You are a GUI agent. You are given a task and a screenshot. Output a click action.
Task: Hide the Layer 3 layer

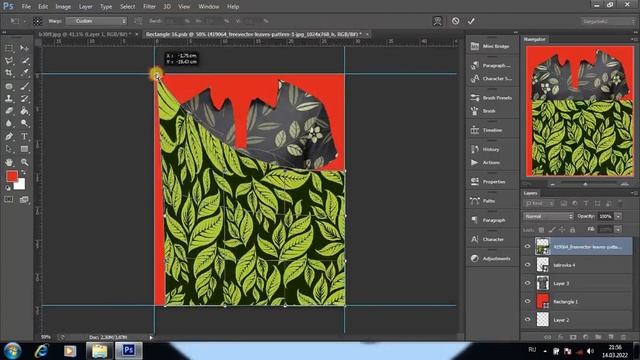pyautogui.click(x=527, y=283)
